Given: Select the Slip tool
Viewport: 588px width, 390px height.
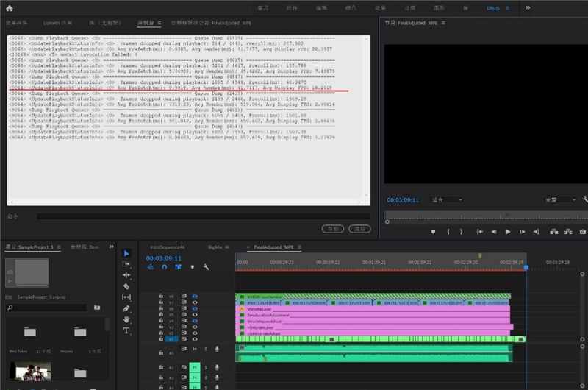Looking at the screenshot, I should (126, 297).
